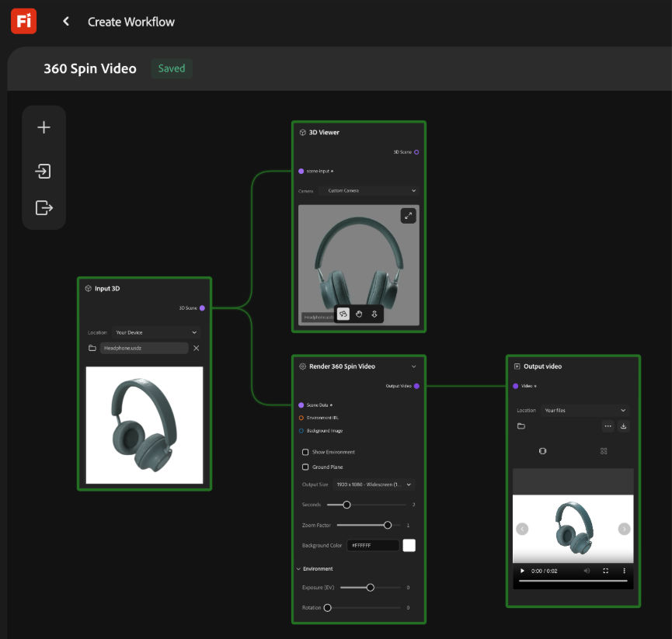Enable the Show Environment checkbox

pos(305,452)
